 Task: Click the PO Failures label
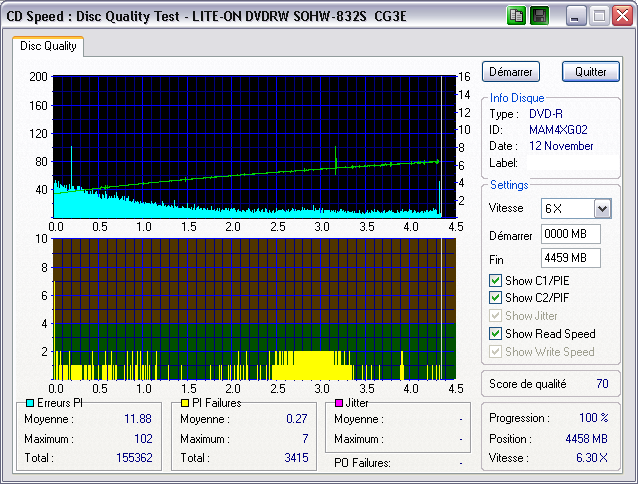[x=362, y=463]
